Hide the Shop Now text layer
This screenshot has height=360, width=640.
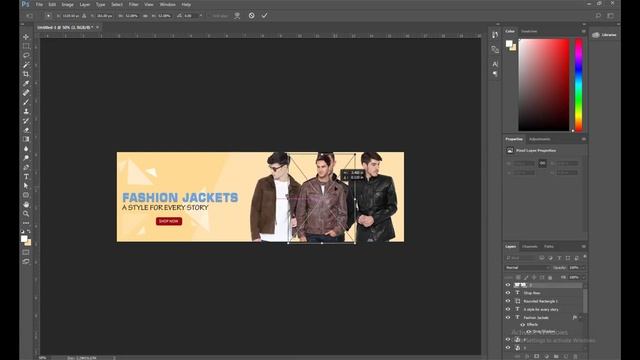coord(508,293)
